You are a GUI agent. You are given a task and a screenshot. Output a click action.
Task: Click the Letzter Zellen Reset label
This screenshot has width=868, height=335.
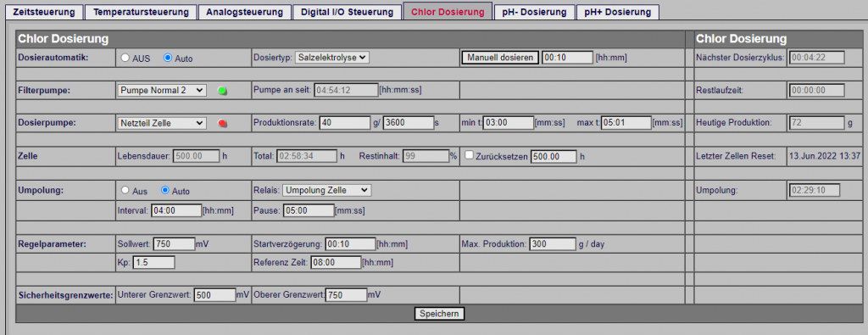[736, 156]
